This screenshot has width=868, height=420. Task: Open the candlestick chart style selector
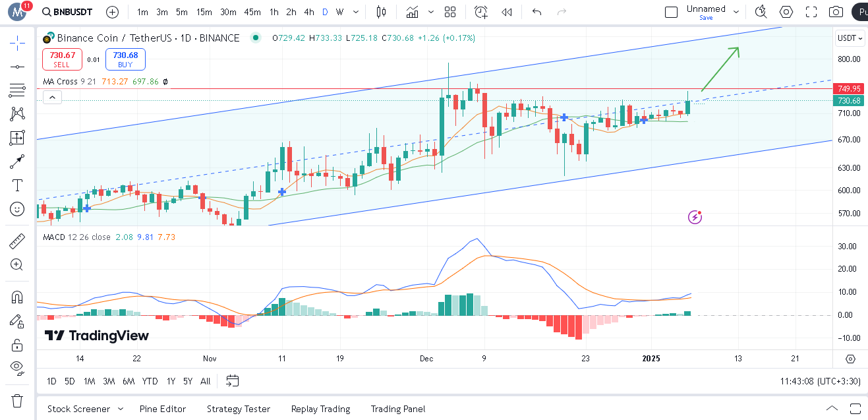[x=380, y=12]
